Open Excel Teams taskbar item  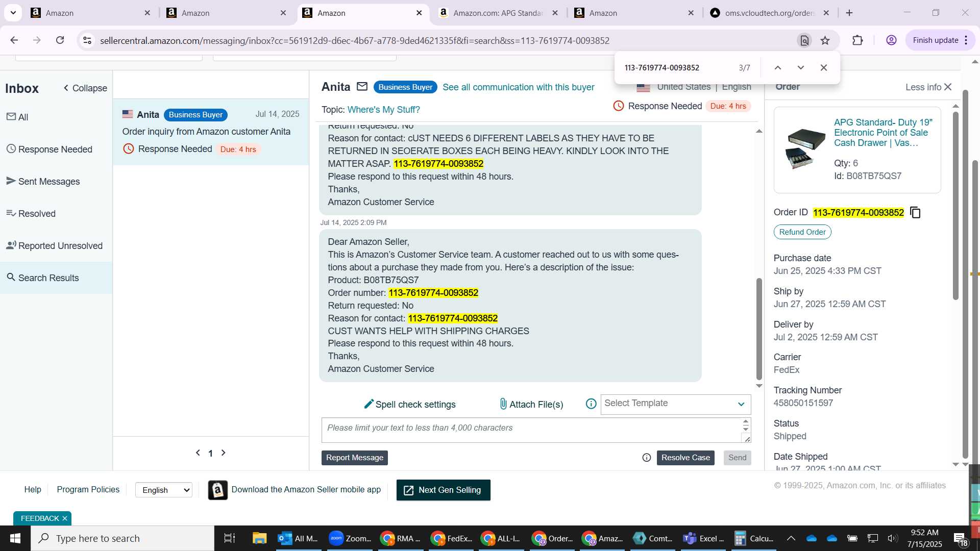point(704,538)
